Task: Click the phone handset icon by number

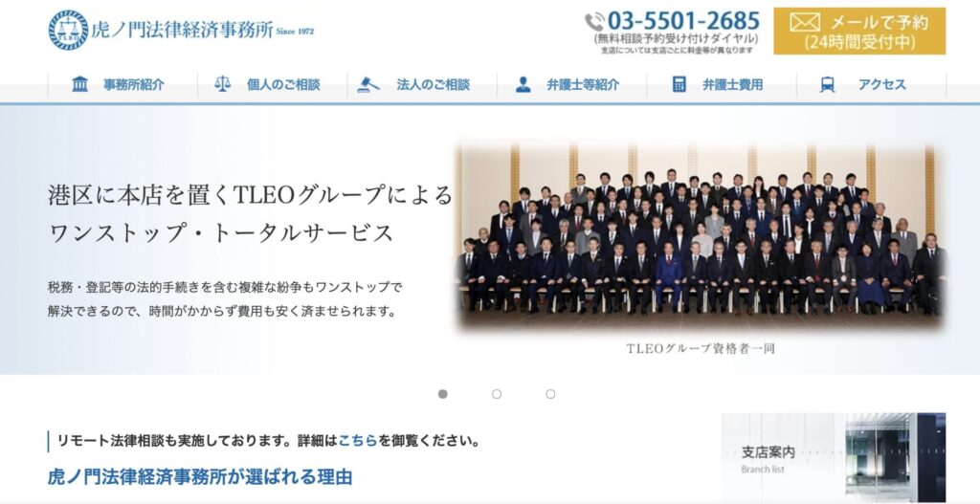Action: click(x=594, y=22)
